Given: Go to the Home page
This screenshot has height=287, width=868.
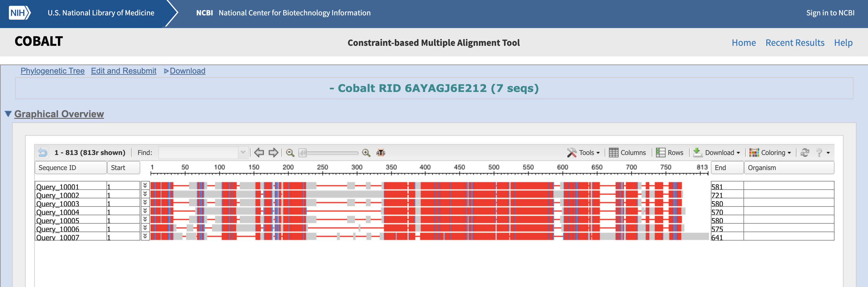Looking at the screenshot, I should (x=744, y=43).
